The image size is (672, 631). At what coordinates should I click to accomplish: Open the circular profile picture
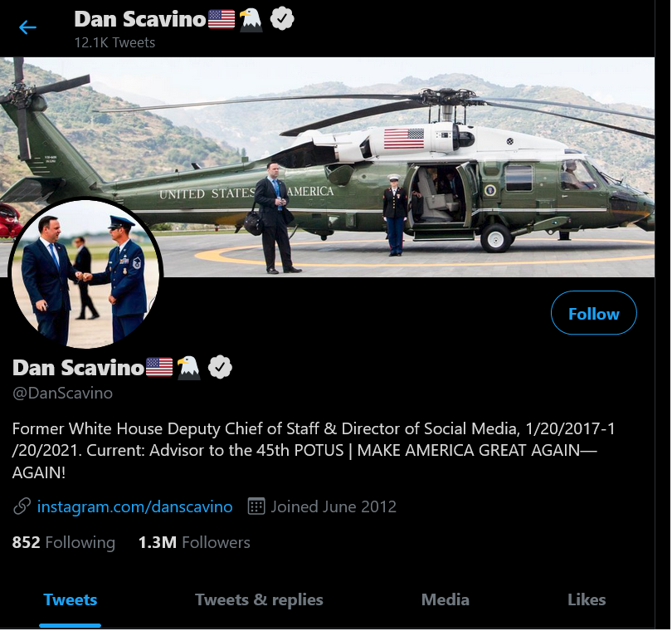coord(85,273)
